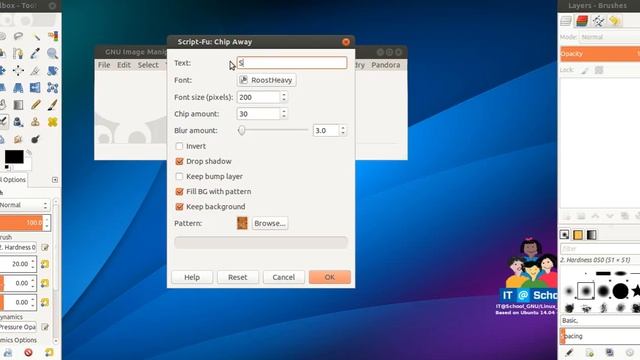
Task: Select the Free Select lasso tool
Action: 18,36
